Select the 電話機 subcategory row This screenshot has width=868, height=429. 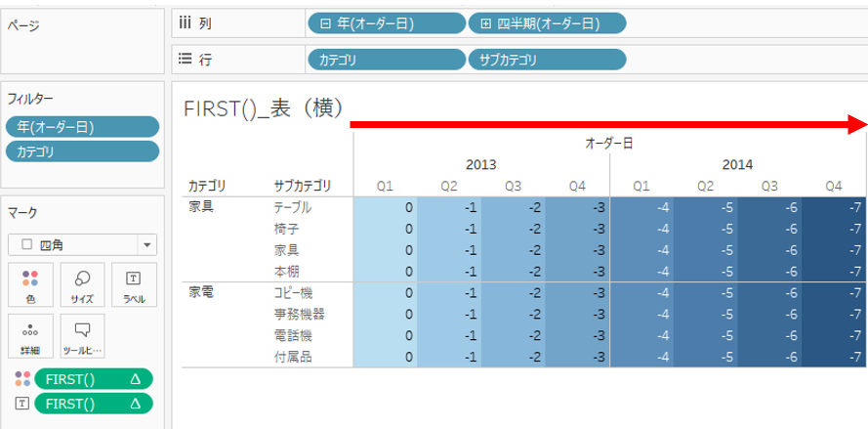pyautogui.click(x=293, y=336)
